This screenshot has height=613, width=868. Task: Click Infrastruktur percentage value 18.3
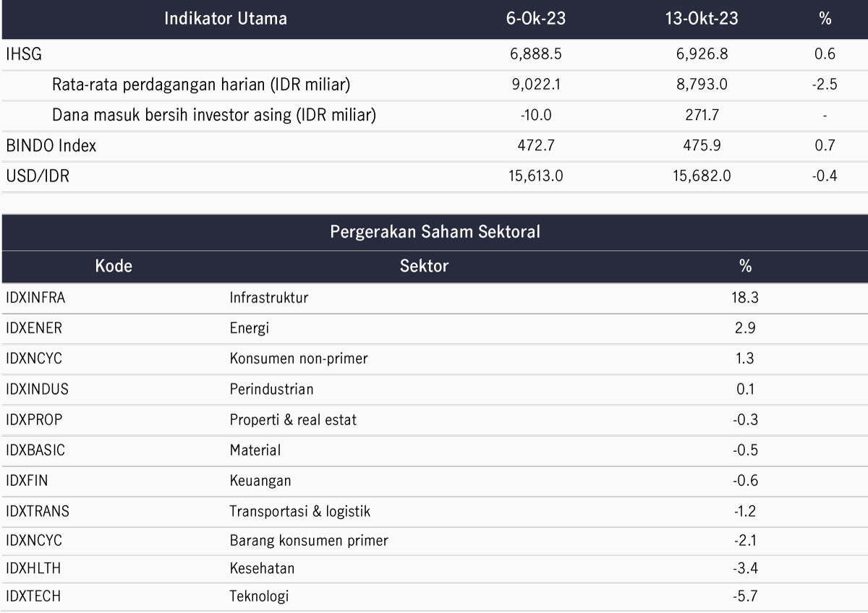click(745, 298)
